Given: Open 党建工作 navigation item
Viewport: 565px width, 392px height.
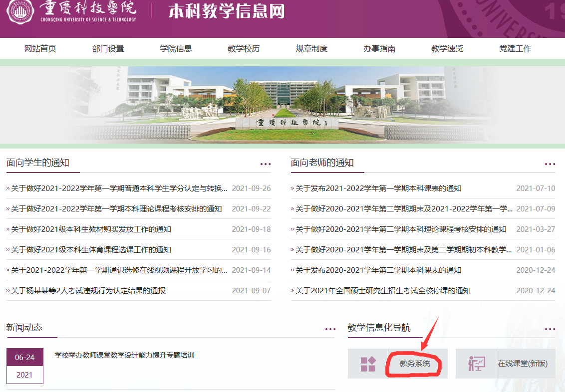Looking at the screenshot, I should (x=515, y=48).
